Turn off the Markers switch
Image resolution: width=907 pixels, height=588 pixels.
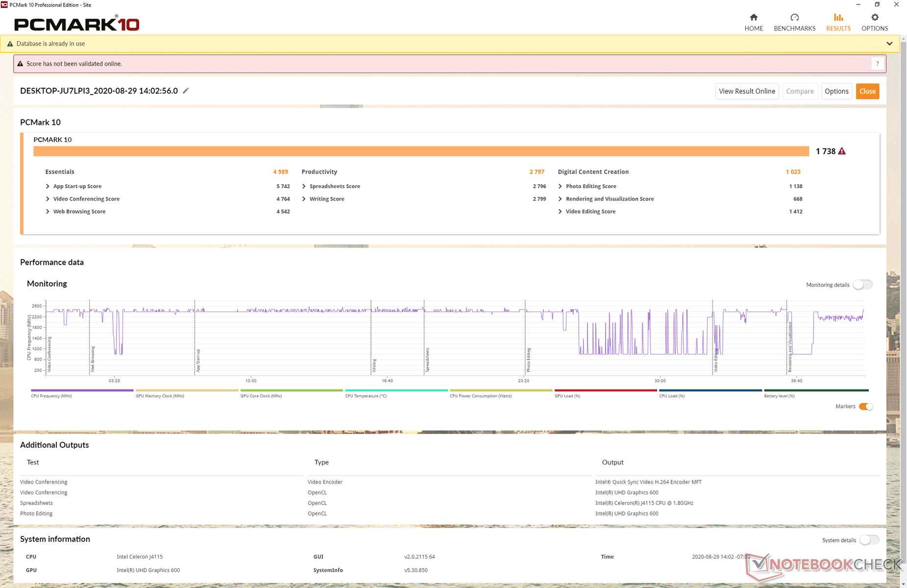[x=866, y=406]
